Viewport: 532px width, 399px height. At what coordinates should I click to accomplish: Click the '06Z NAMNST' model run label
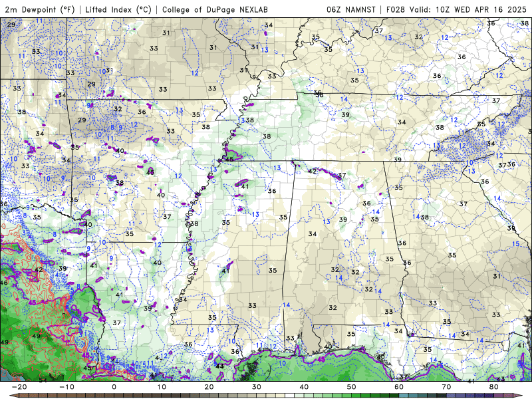pyautogui.click(x=351, y=9)
